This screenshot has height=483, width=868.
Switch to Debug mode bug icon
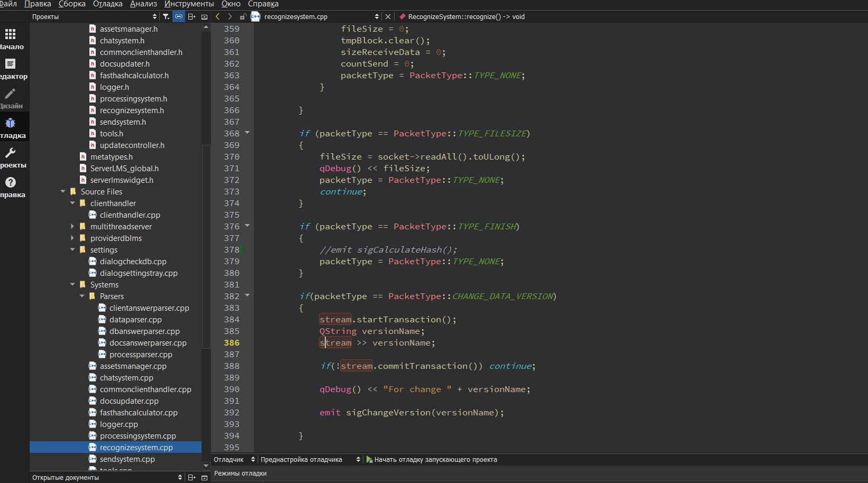(x=11, y=124)
